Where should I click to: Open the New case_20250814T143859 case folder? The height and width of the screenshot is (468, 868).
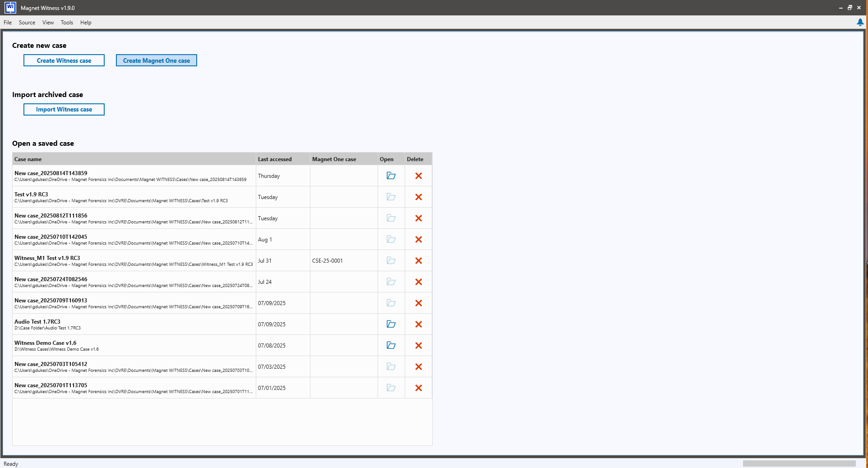click(x=391, y=176)
